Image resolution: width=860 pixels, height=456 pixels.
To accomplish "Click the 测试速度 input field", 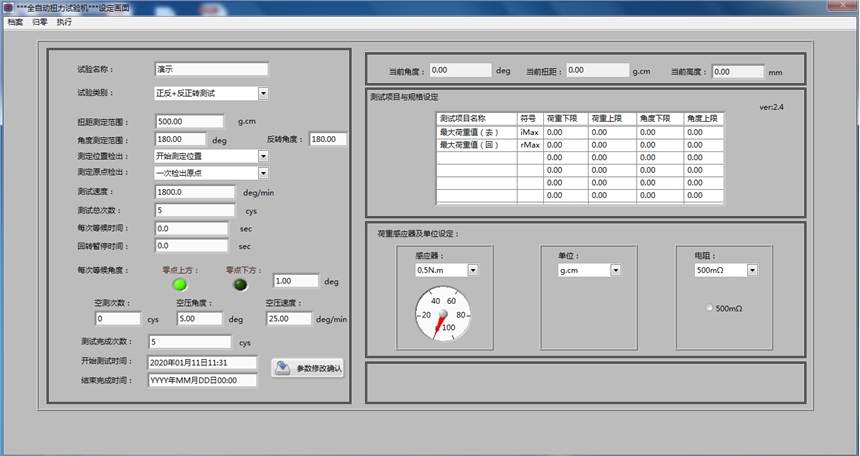I will [x=196, y=192].
